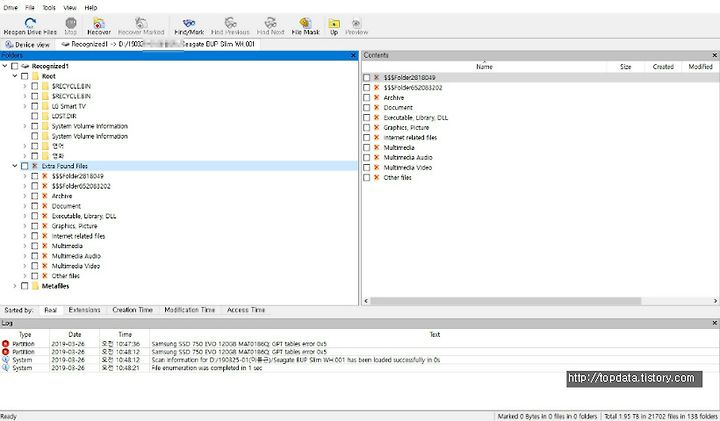Click first Partition error icon in Log
The width and height of the screenshot is (720, 421).
click(x=6, y=343)
